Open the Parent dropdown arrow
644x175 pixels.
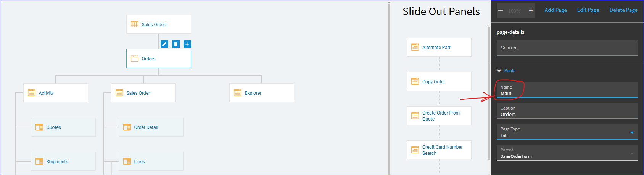click(632, 153)
